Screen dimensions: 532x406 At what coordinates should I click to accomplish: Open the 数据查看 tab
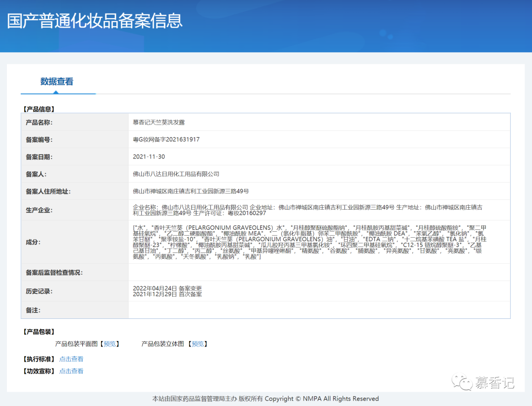pyautogui.click(x=57, y=81)
